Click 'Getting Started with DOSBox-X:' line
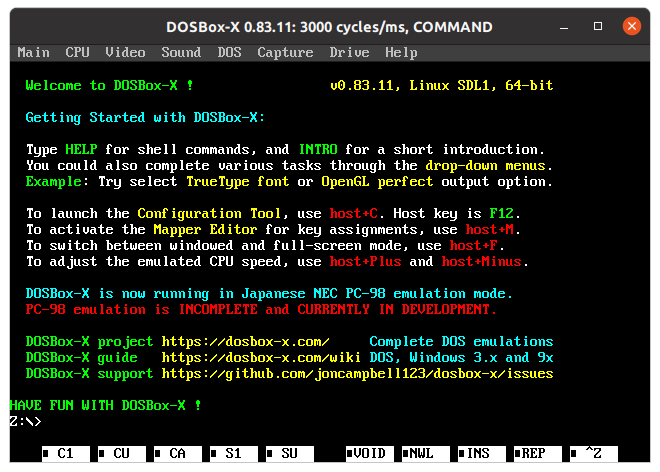The image size is (660, 472). pyautogui.click(x=145, y=118)
